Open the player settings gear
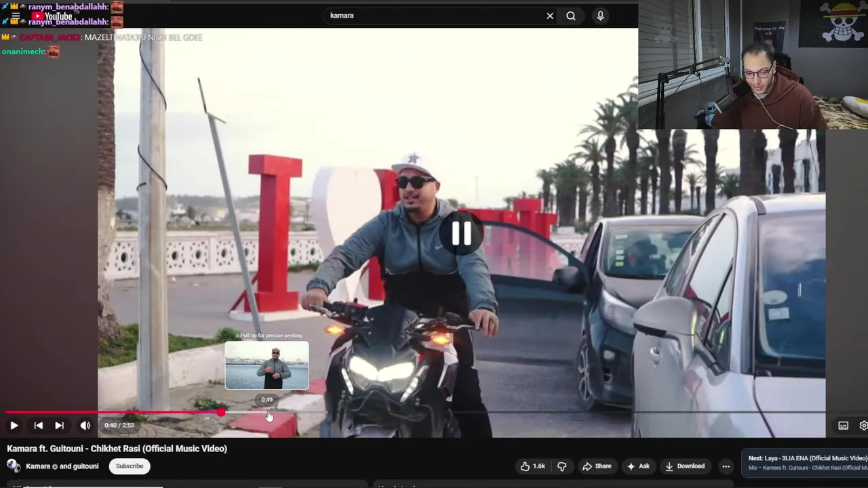Image resolution: width=868 pixels, height=488 pixels. [863, 426]
